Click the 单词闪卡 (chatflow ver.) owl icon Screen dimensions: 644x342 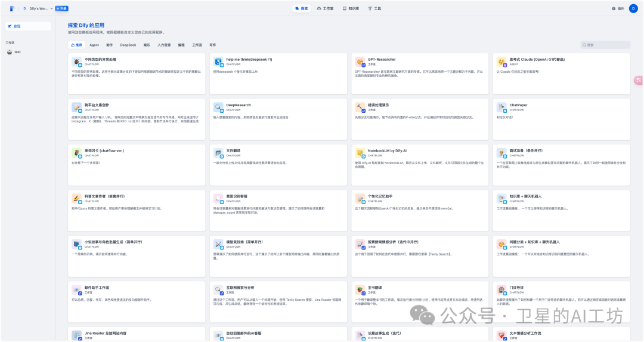pyautogui.click(x=77, y=153)
